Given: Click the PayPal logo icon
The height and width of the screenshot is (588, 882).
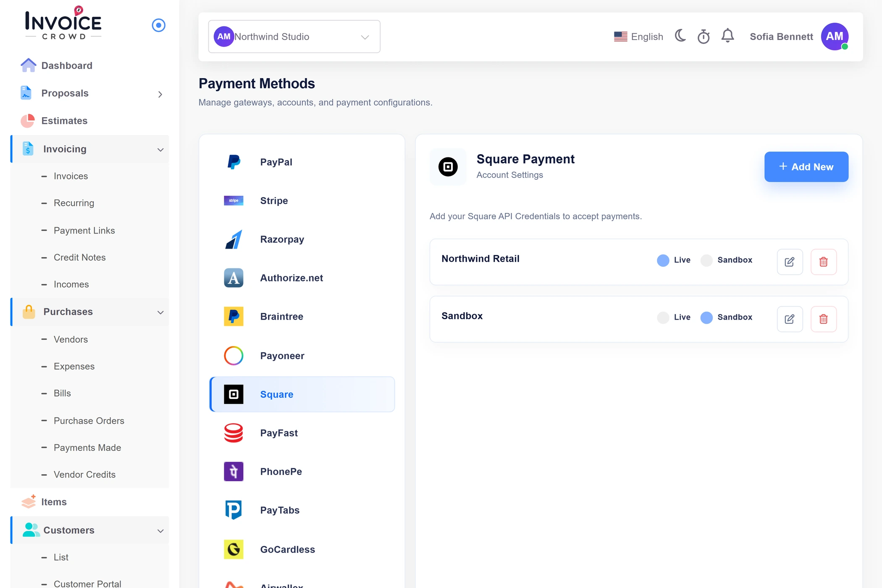Looking at the screenshot, I should click(x=234, y=162).
